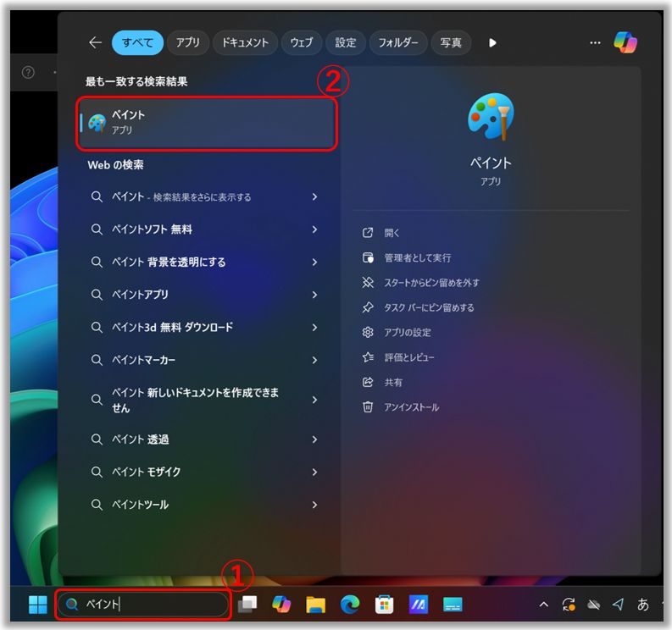This screenshot has height=630, width=672.
Task: Open Task View on the taskbar
Action: click(x=247, y=605)
